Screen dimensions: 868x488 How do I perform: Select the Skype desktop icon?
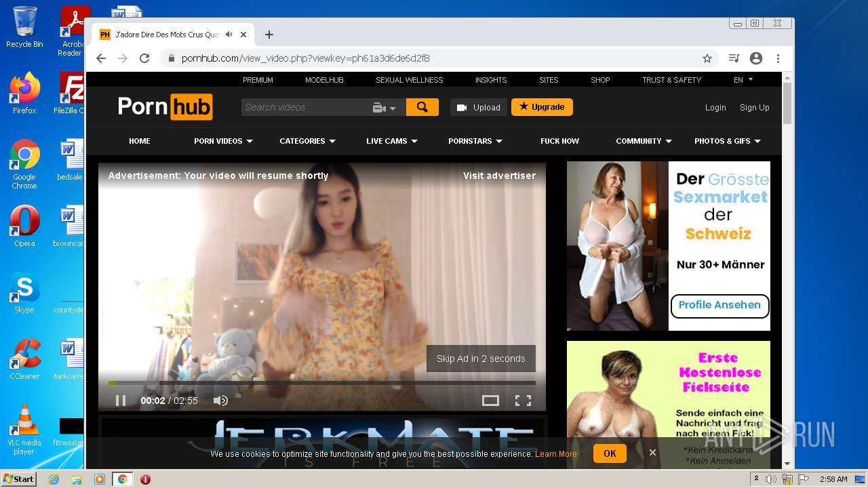24,293
